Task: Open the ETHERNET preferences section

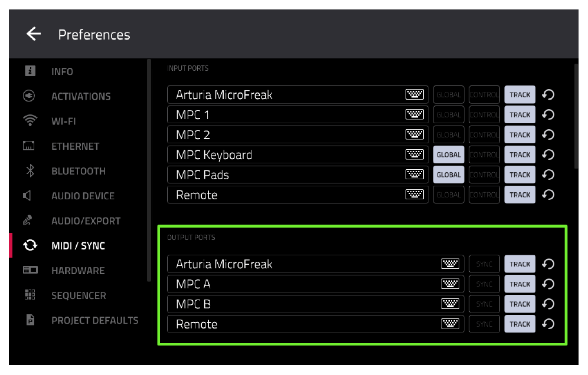Action: [61, 146]
